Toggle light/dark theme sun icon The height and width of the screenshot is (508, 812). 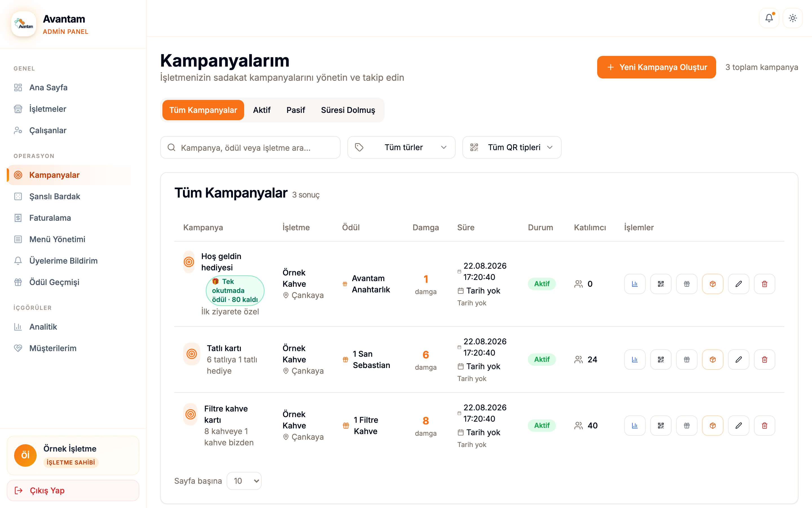(x=793, y=18)
